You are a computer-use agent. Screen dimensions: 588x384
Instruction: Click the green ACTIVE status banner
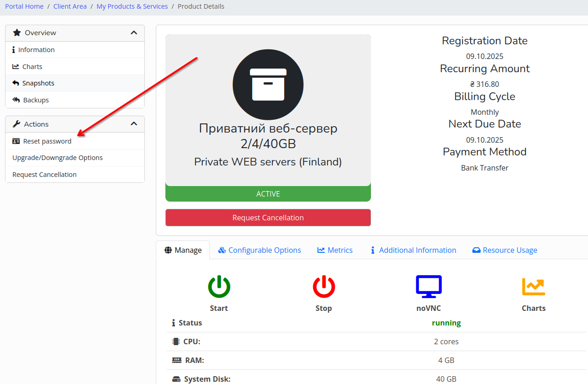pos(268,193)
